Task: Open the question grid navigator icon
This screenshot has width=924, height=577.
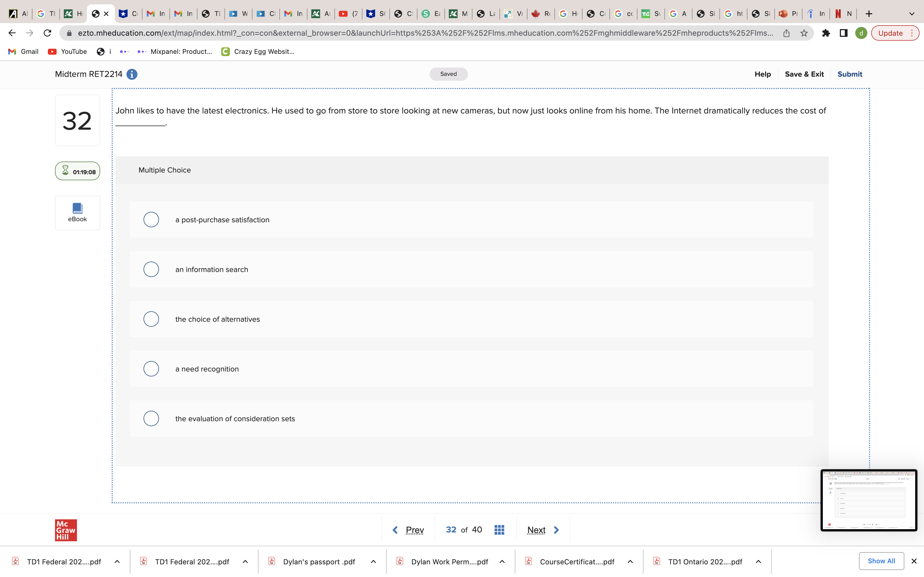Action: pyautogui.click(x=499, y=530)
